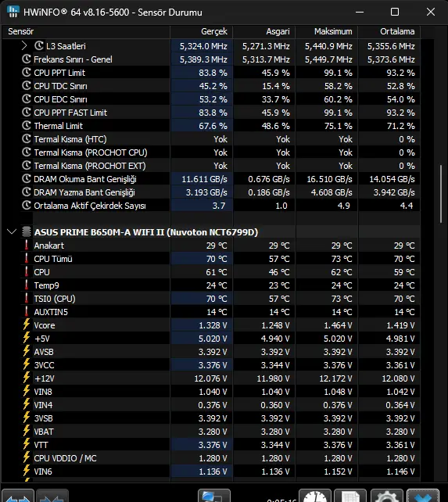Click the clock icon of DRAM Okuma Bant Genişliği
This screenshot has width=448, height=502.
(x=27, y=178)
